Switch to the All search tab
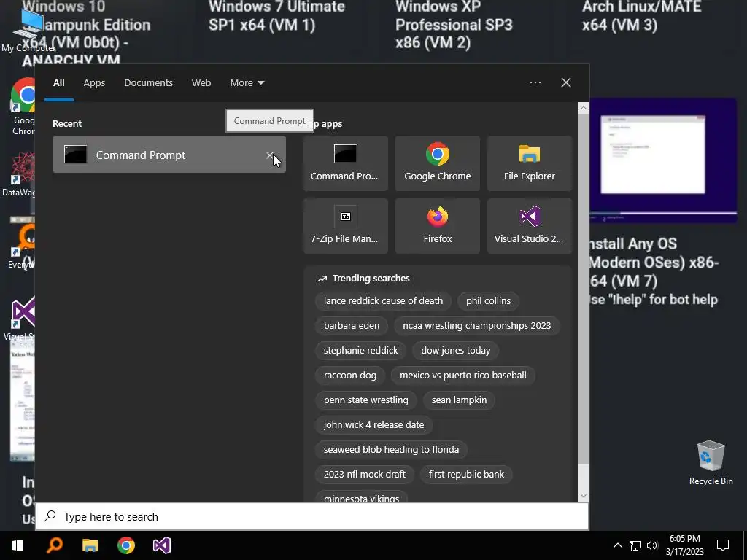Image resolution: width=747 pixels, height=560 pixels. [58, 83]
